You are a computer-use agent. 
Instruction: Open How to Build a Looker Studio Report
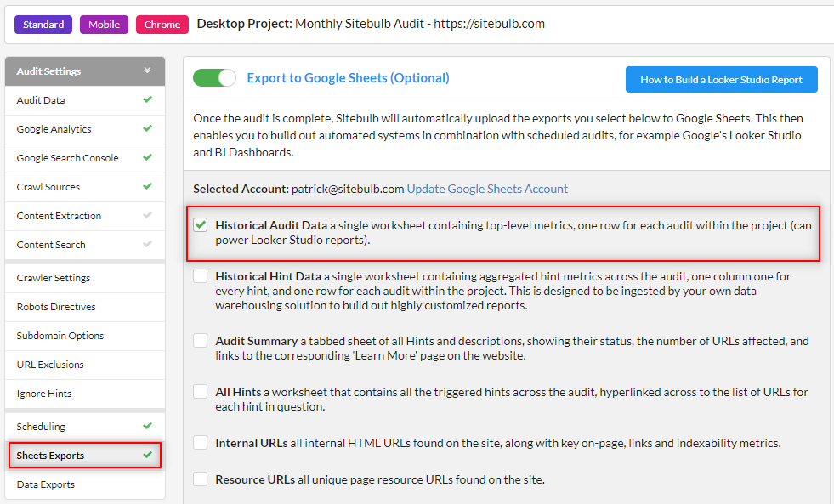[x=721, y=80]
